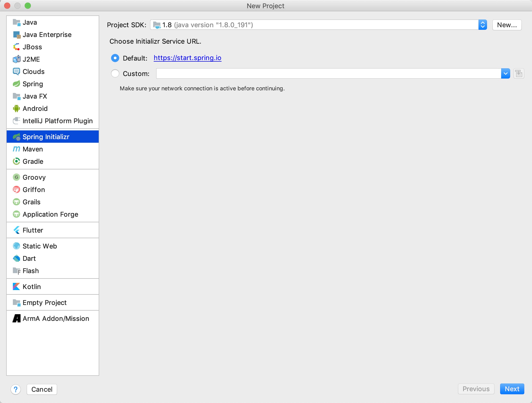The image size is (532, 403).
Task: Open the https://start.spring.io link
Action: 187,58
